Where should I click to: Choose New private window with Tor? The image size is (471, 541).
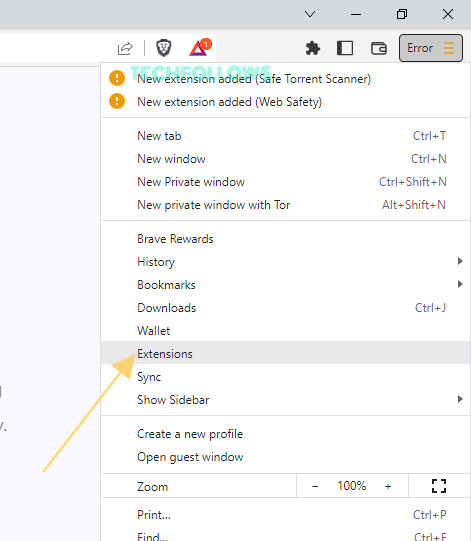coord(286,205)
